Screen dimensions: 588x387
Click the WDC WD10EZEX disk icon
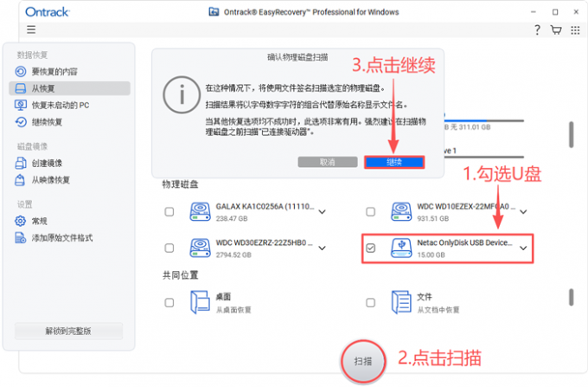[401, 212]
